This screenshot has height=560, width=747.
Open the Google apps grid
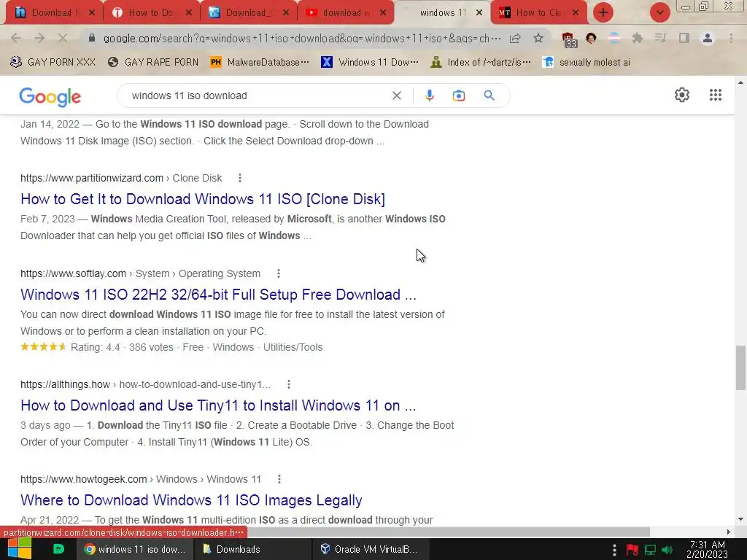coord(715,95)
